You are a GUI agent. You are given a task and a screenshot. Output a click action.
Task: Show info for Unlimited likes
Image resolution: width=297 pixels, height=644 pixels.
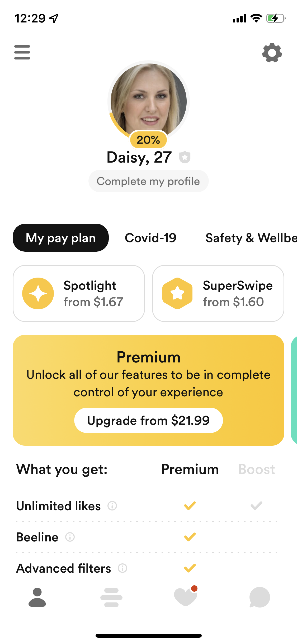[x=112, y=506]
